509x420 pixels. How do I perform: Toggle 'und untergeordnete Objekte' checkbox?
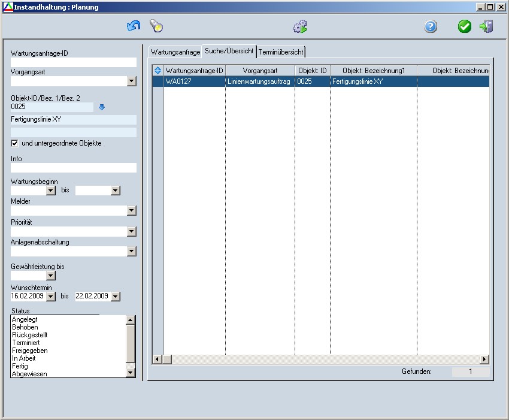tap(15, 144)
